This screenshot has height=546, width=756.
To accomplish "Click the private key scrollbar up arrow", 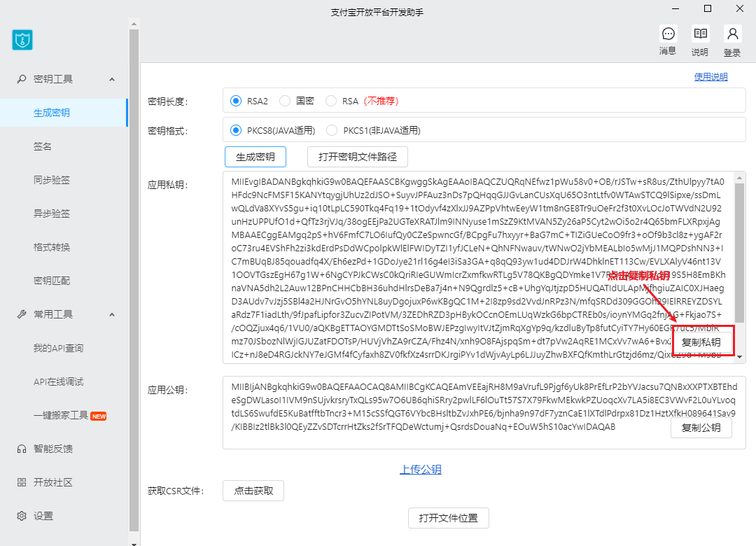I will point(740,178).
